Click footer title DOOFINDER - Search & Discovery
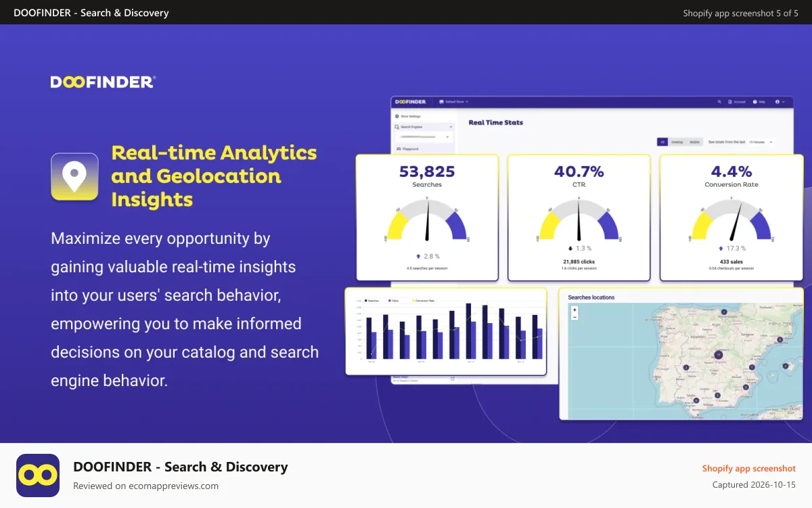Image resolution: width=812 pixels, height=508 pixels. pyautogui.click(x=181, y=467)
